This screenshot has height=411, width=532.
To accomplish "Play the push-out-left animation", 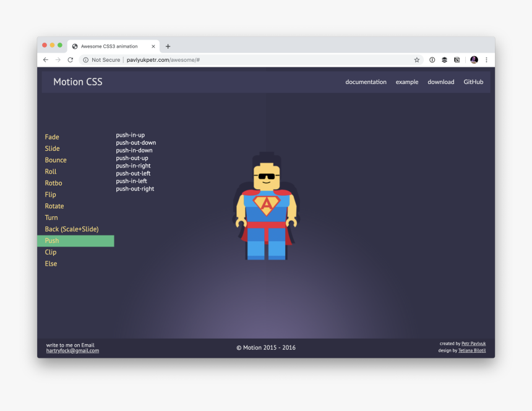I will (x=133, y=173).
